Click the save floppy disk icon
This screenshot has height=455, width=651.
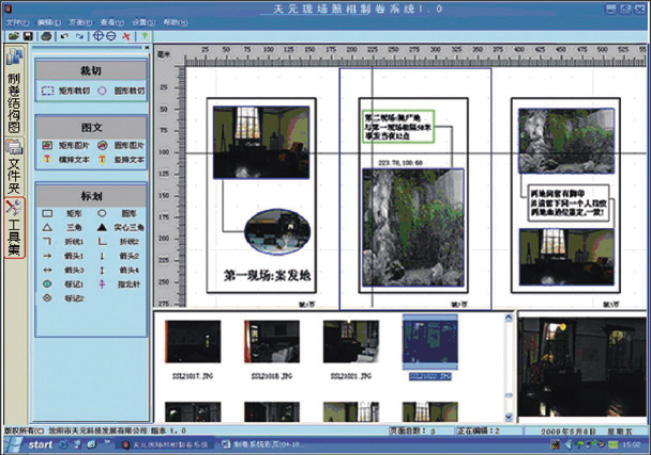tap(28, 37)
